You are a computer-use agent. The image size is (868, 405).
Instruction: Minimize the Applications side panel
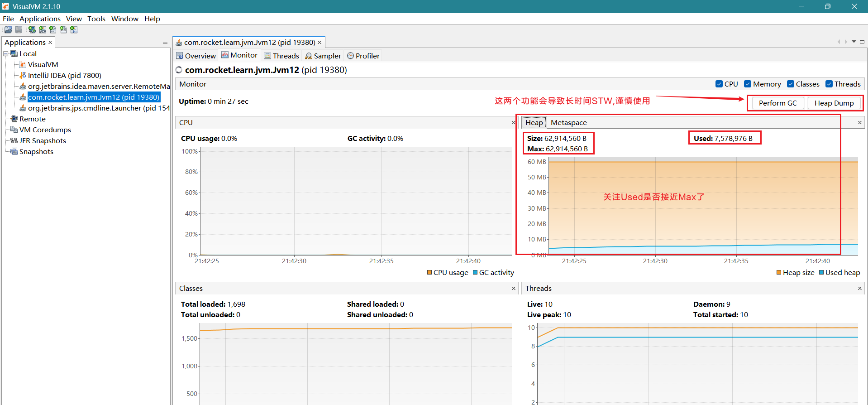165,43
